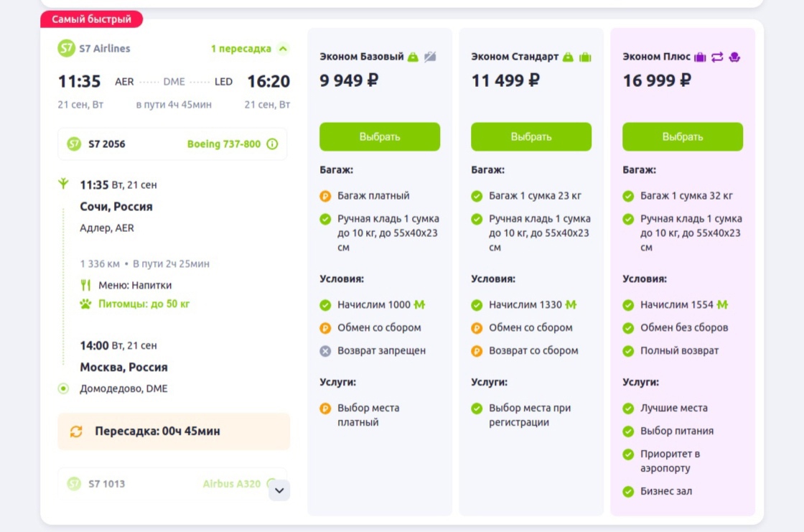Collapse the 1 пересадка flight details

[x=283, y=49]
